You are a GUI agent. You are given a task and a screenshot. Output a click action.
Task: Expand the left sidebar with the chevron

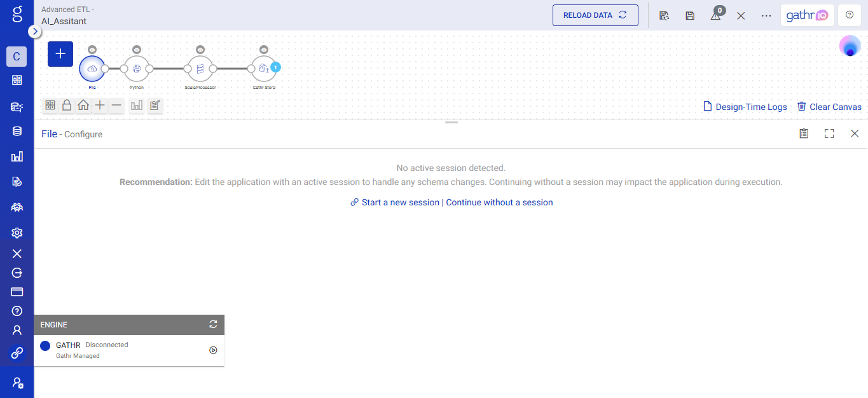coord(35,31)
